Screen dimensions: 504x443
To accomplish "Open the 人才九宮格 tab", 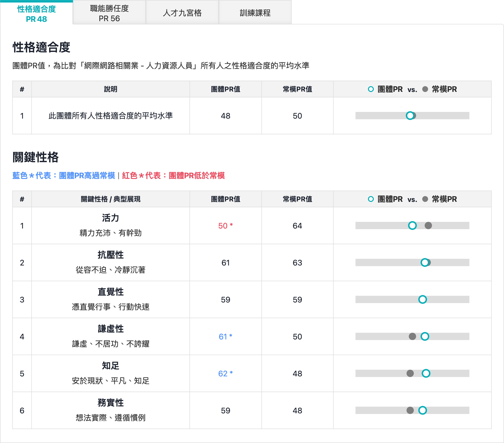I will (x=182, y=13).
